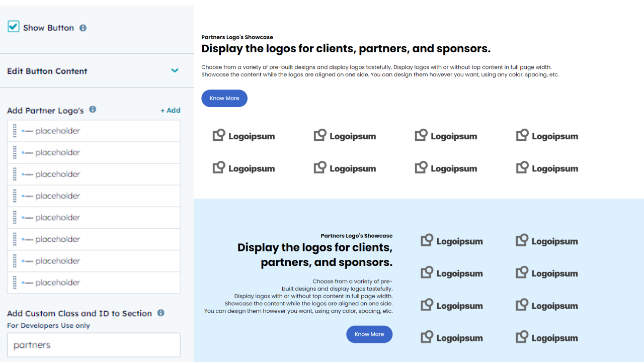
Task: Click bottom-right Logoipsum logo in blue section
Action: (547, 338)
